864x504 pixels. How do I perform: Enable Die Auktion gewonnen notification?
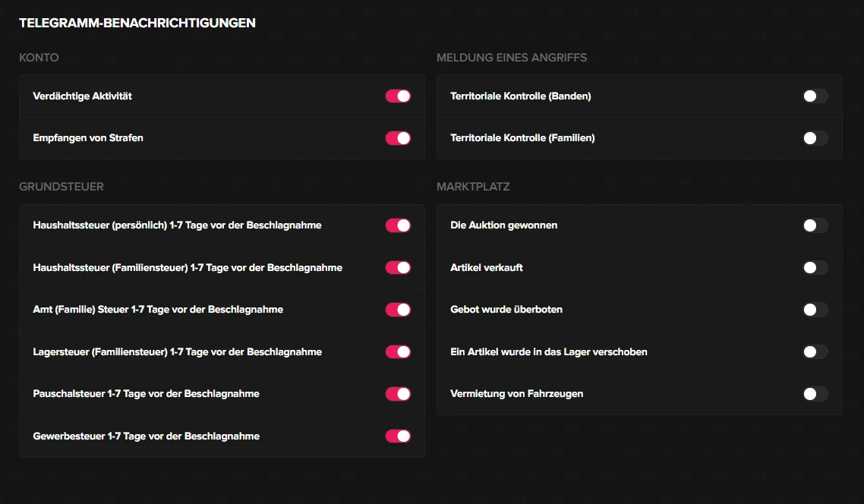815,225
